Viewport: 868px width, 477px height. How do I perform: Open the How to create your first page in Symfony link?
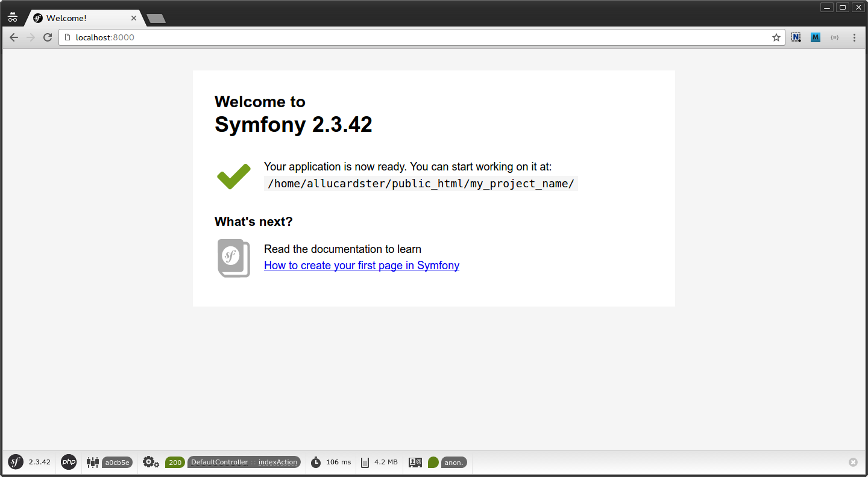362,266
